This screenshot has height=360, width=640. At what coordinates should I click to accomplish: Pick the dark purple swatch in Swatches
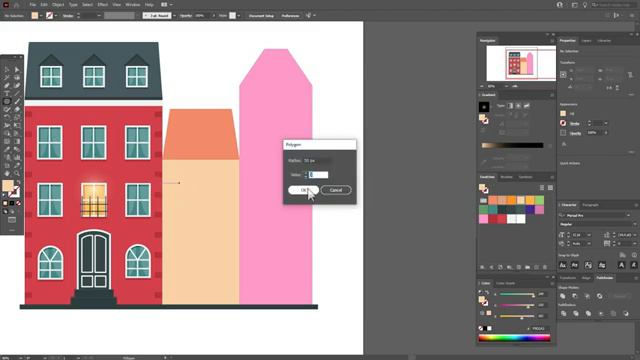pos(530,209)
